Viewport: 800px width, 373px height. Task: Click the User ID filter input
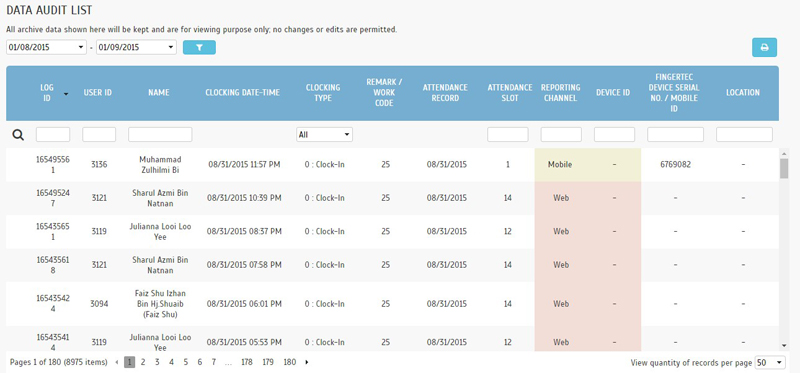(99, 135)
